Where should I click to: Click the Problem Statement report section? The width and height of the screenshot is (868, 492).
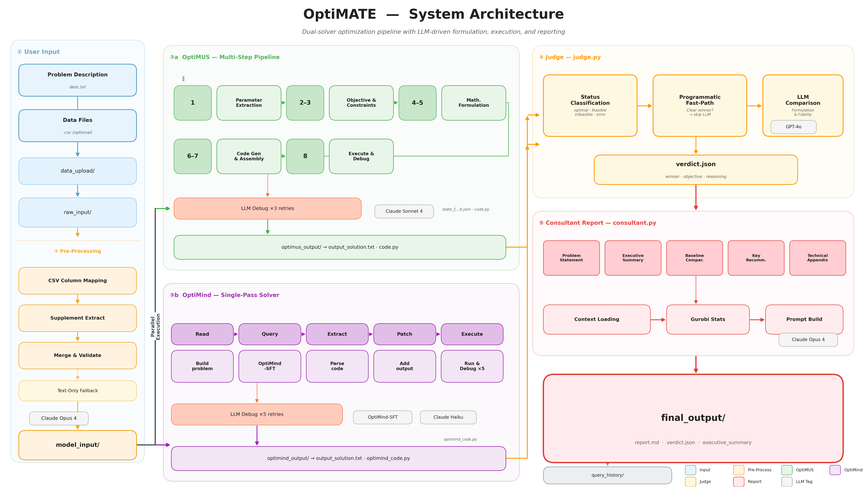coord(571,258)
